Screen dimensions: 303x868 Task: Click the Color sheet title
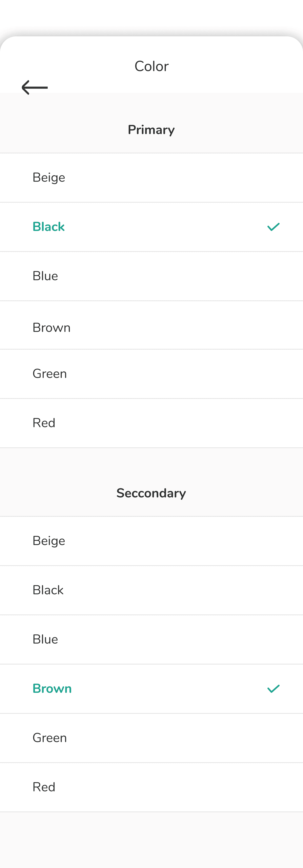pyautogui.click(x=152, y=66)
